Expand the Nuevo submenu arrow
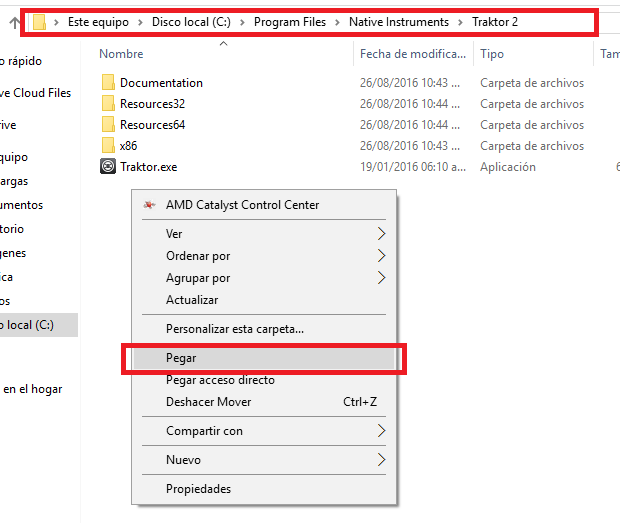Viewport: 620px width, 523px height. 381,460
